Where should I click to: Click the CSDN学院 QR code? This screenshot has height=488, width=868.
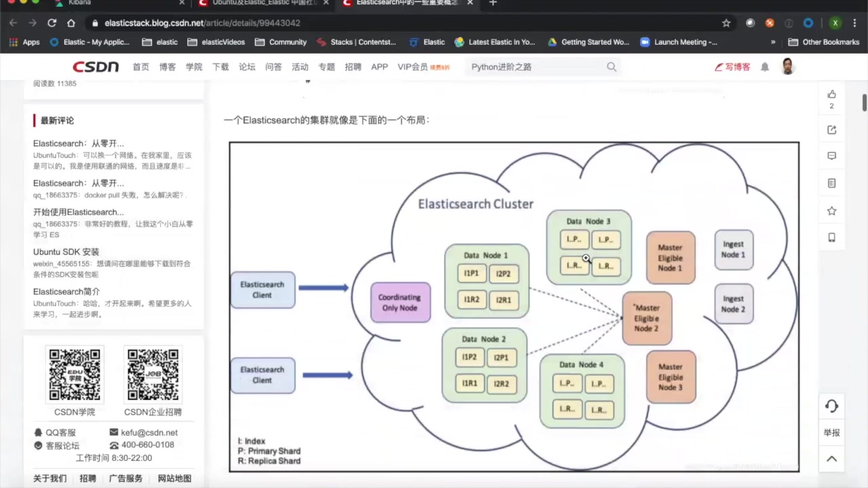click(75, 375)
